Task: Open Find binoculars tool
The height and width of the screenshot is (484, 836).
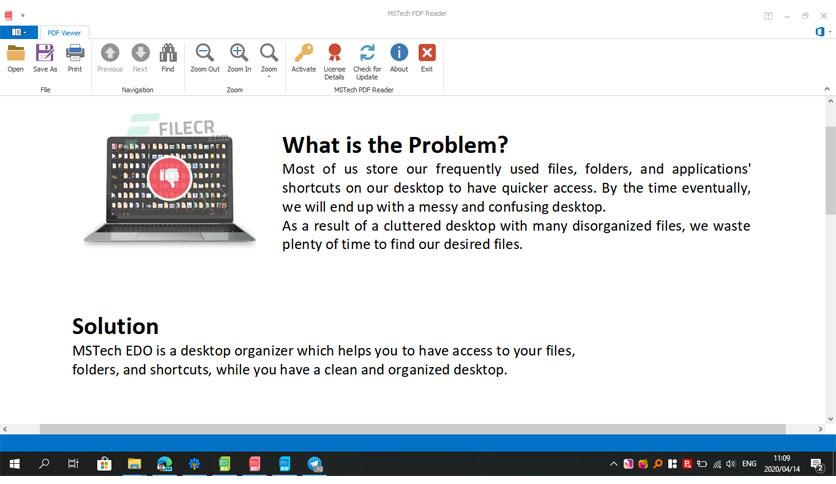Action: (x=168, y=58)
